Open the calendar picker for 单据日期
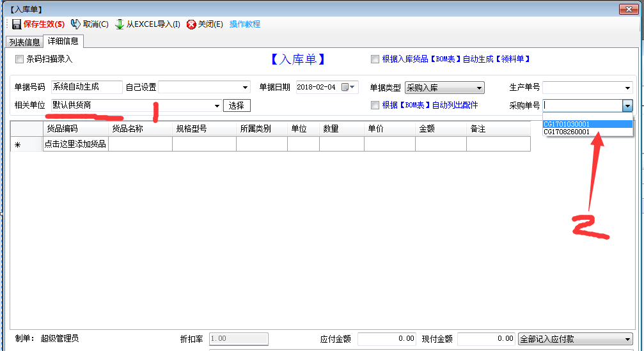 pos(346,88)
